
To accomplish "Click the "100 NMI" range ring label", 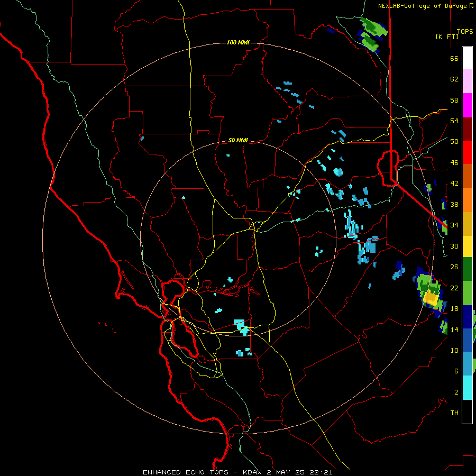I will (238, 42).
